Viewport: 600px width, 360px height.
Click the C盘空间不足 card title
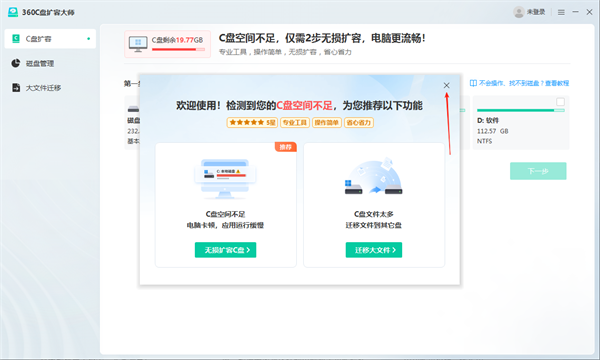click(x=225, y=214)
